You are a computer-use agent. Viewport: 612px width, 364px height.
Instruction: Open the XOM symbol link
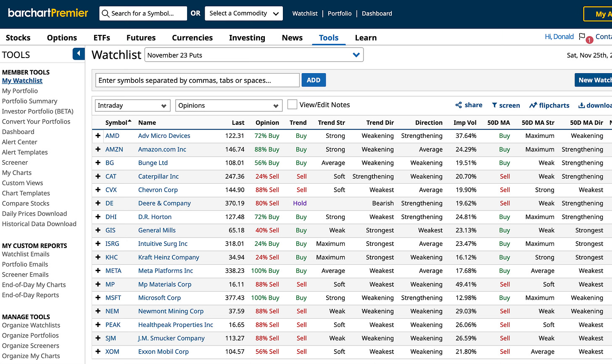[x=112, y=352]
